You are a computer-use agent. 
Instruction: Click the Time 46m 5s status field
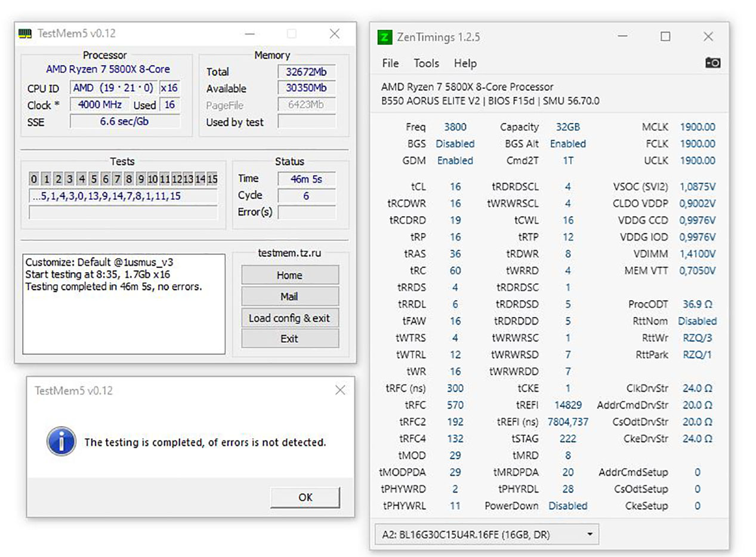click(x=306, y=179)
